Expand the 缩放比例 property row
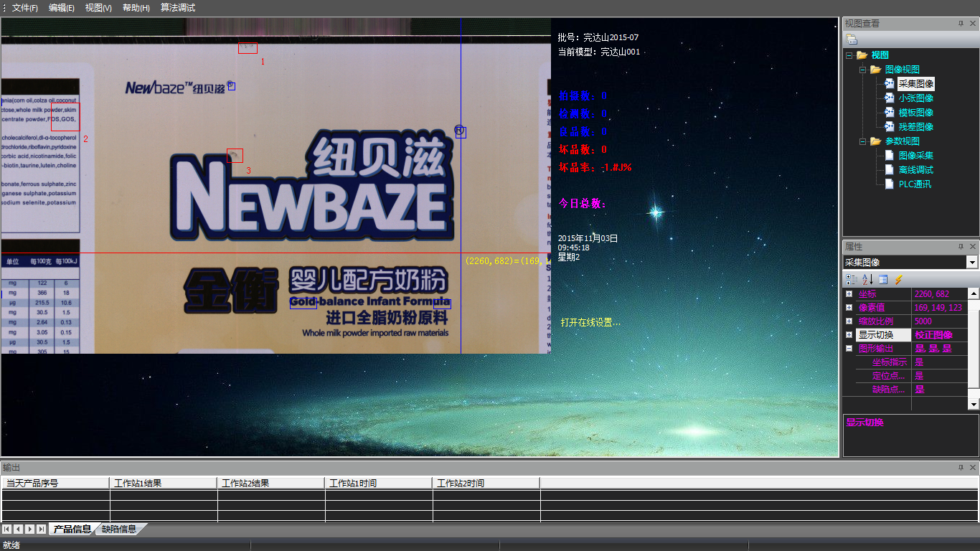Screen dimensions: 980x551 click(x=849, y=321)
